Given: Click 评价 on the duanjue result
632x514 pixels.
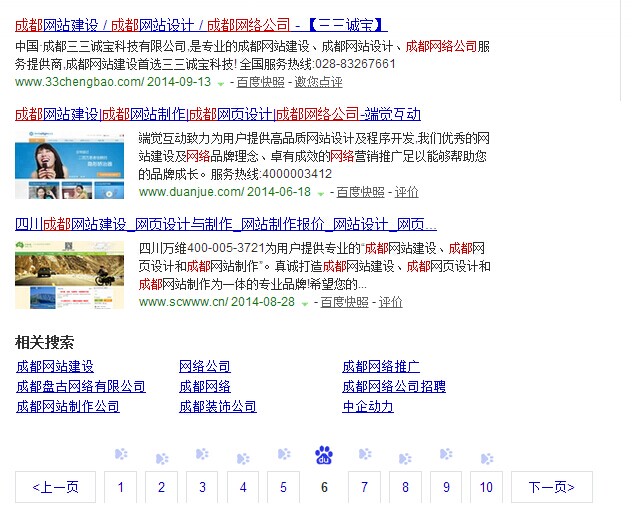Looking at the screenshot, I should pyautogui.click(x=406, y=192).
